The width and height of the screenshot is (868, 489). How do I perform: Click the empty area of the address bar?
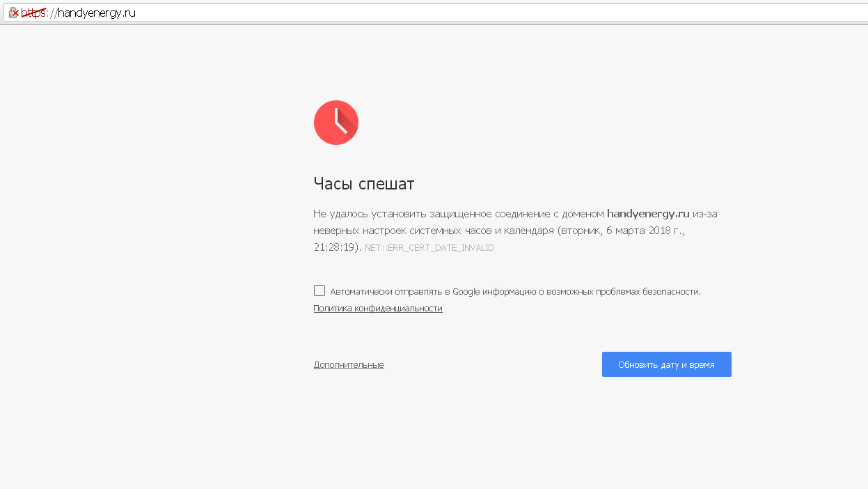[487, 13]
